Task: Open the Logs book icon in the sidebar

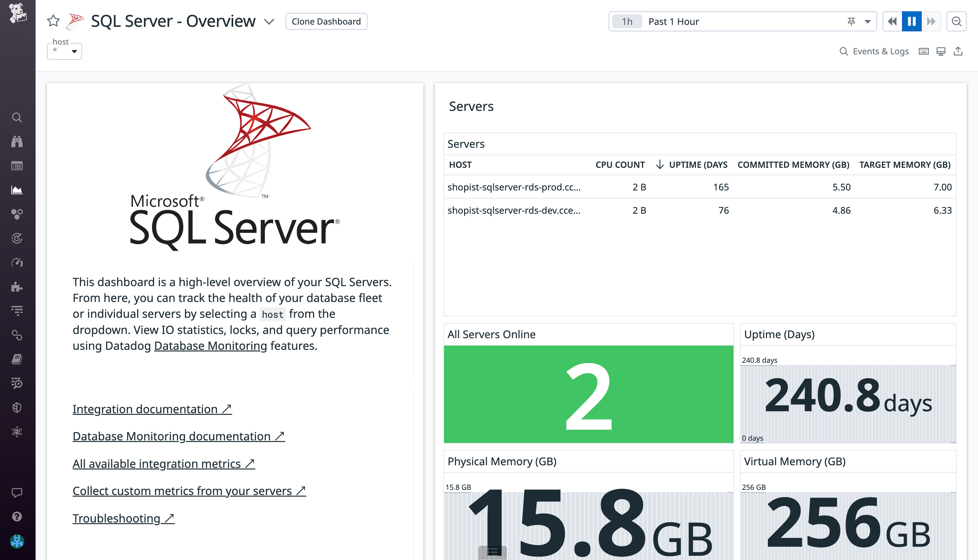Action: pos(17,359)
